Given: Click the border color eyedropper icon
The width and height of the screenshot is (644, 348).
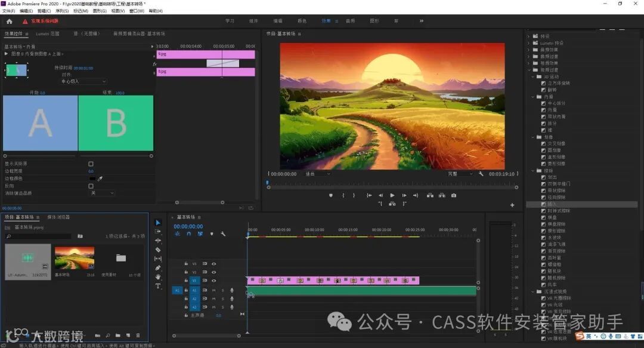Looking at the screenshot, I should pos(100,178).
